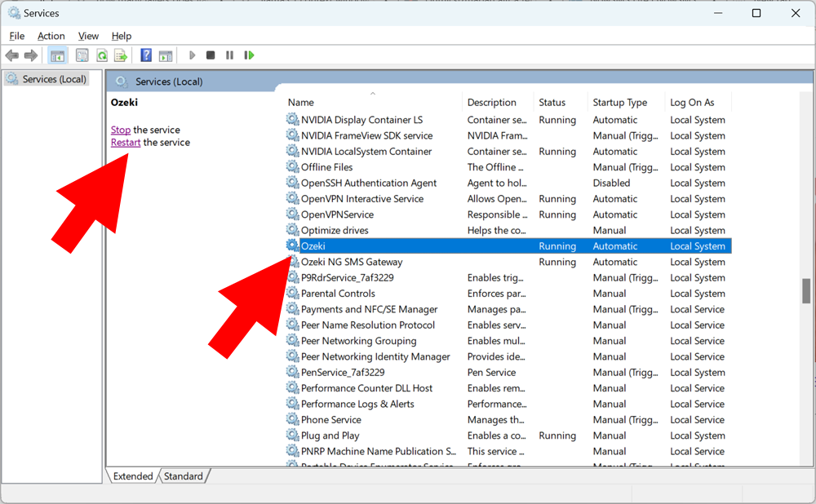Viewport: 816px width, 504px height.
Task: Toggle the Show/Hide Console Tree icon
Action: (57, 55)
